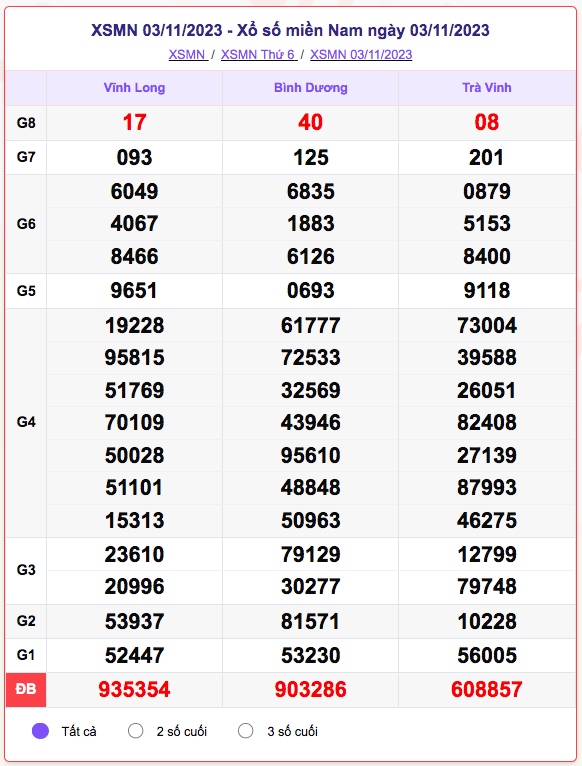Click the G8 result 17 for Vĩnh Long

[x=134, y=123]
